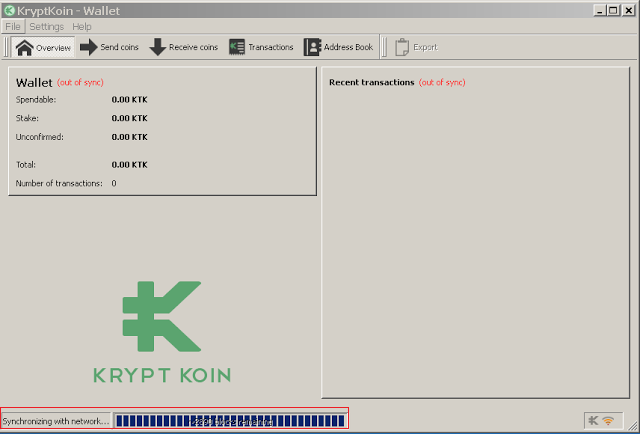Screen dimensions: 640x434
Task: Click the toolbar handle before Export
Action: (384, 47)
